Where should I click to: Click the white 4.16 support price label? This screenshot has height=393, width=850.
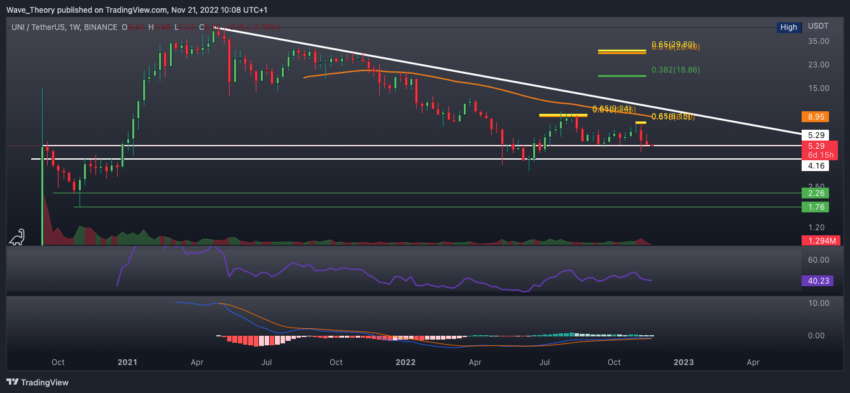(815, 166)
